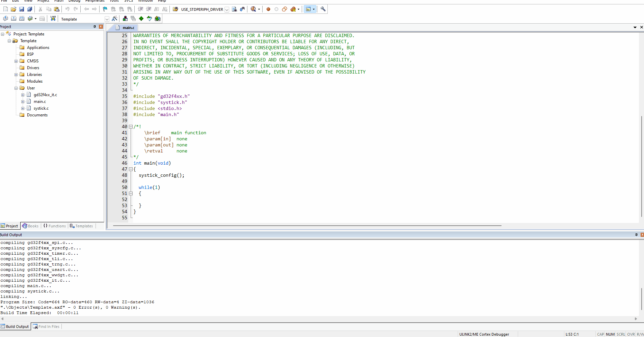Open a file using the Open folder icon
This screenshot has width=644, height=337.
(x=14, y=9)
